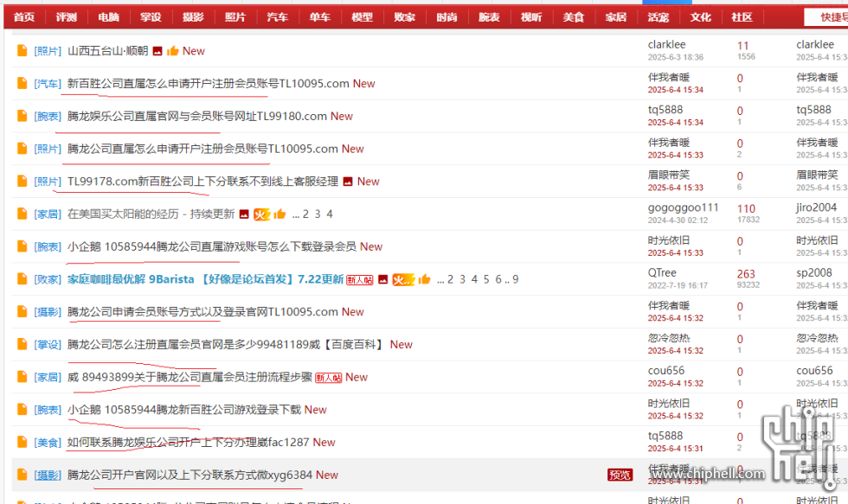Click thread icon beside TL99178.com新百胜公司 post
848x504 pixels.
click(x=22, y=181)
